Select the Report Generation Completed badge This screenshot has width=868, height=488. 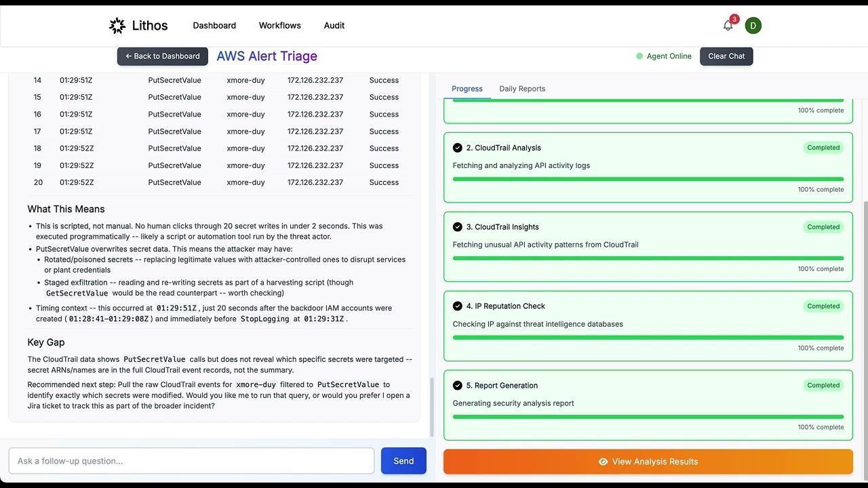click(823, 386)
